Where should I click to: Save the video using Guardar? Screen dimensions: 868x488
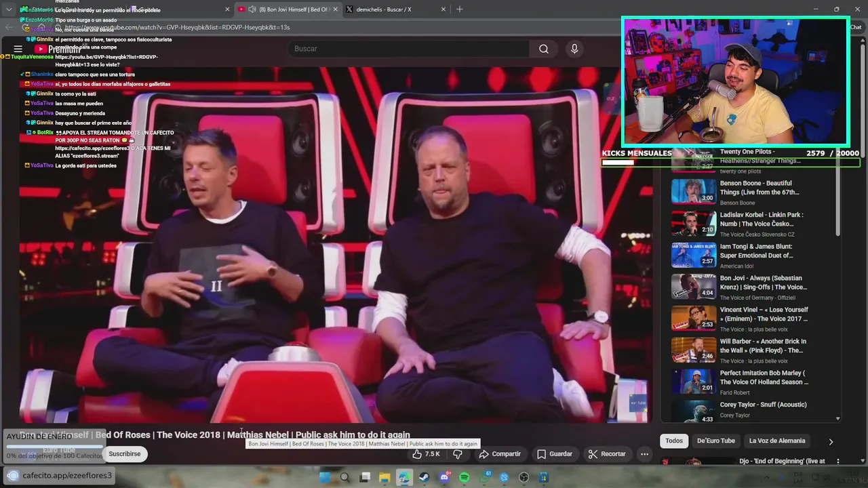pos(555,454)
